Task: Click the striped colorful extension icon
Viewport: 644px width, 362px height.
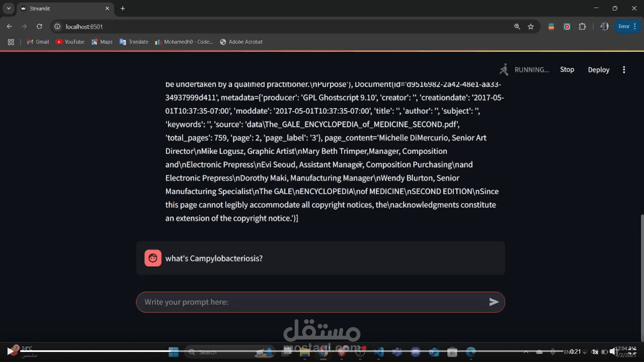Action: 551,26
